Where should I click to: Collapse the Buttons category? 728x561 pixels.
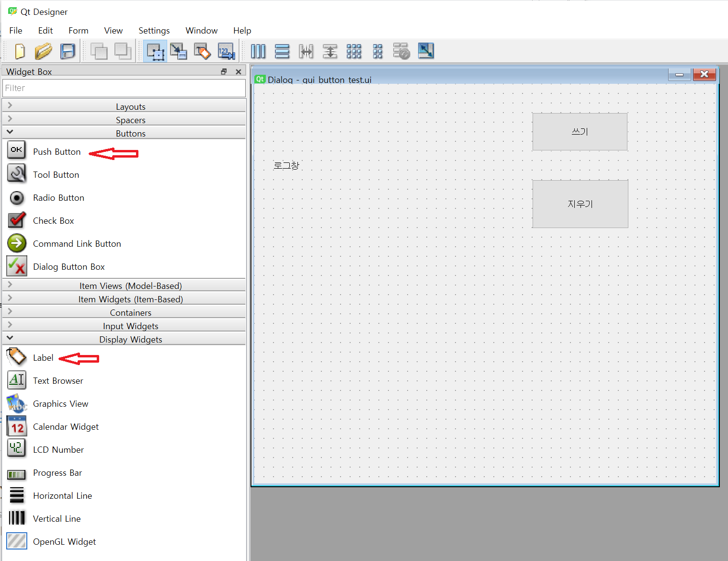(130, 133)
